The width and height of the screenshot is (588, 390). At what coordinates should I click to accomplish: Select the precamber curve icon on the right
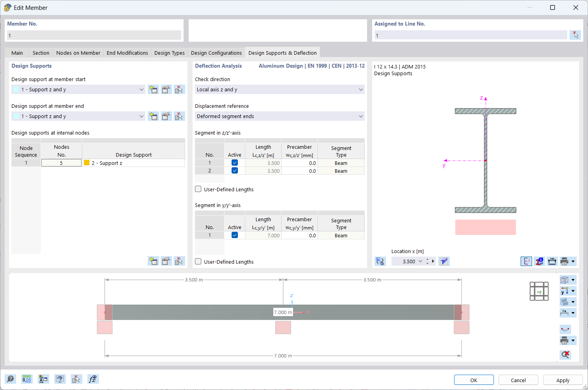pos(565,329)
